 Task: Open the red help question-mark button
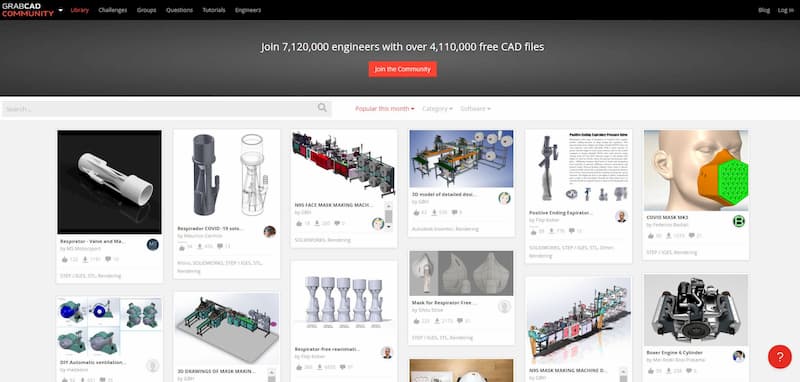coord(780,356)
